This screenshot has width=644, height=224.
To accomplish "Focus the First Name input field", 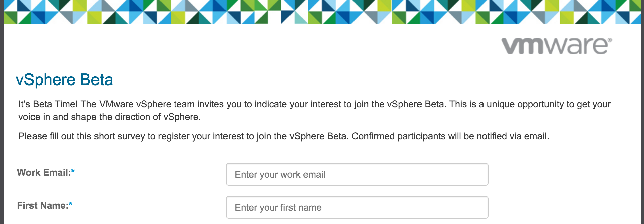I will 357,207.
